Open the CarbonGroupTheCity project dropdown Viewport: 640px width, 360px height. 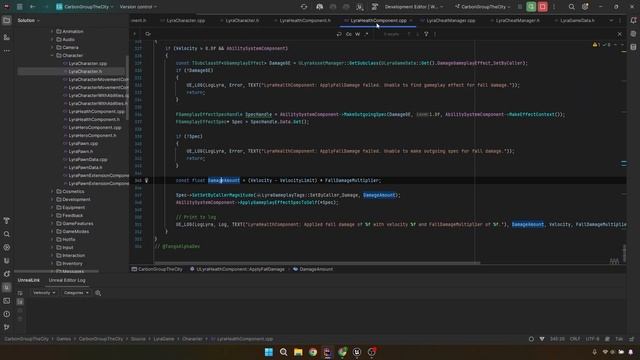pyautogui.click(x=85, y=7)
